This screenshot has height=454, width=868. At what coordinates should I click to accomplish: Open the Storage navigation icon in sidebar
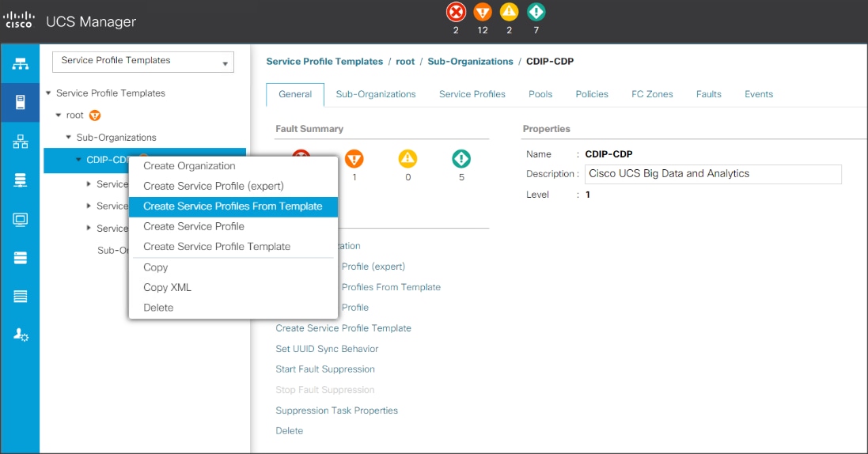[20, 258]
